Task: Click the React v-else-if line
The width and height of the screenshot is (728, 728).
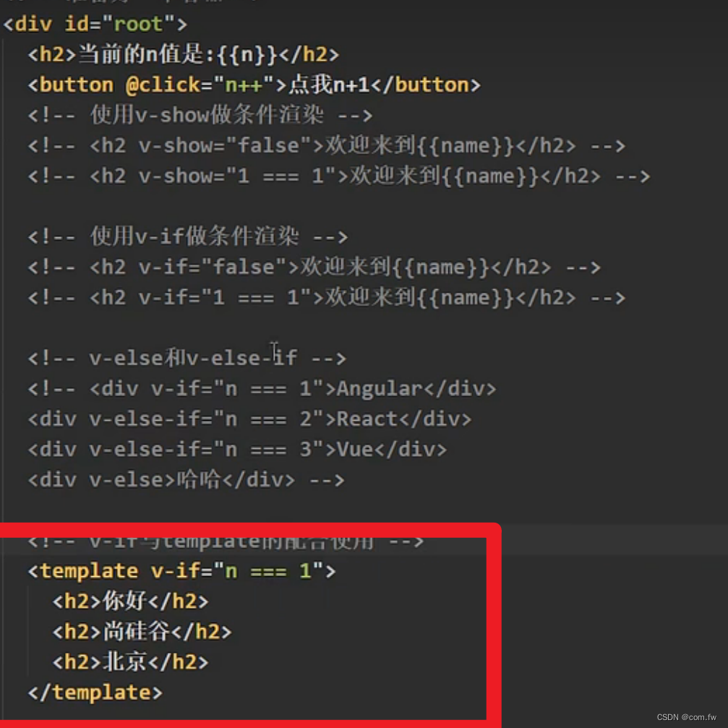Action: (250, 419)
